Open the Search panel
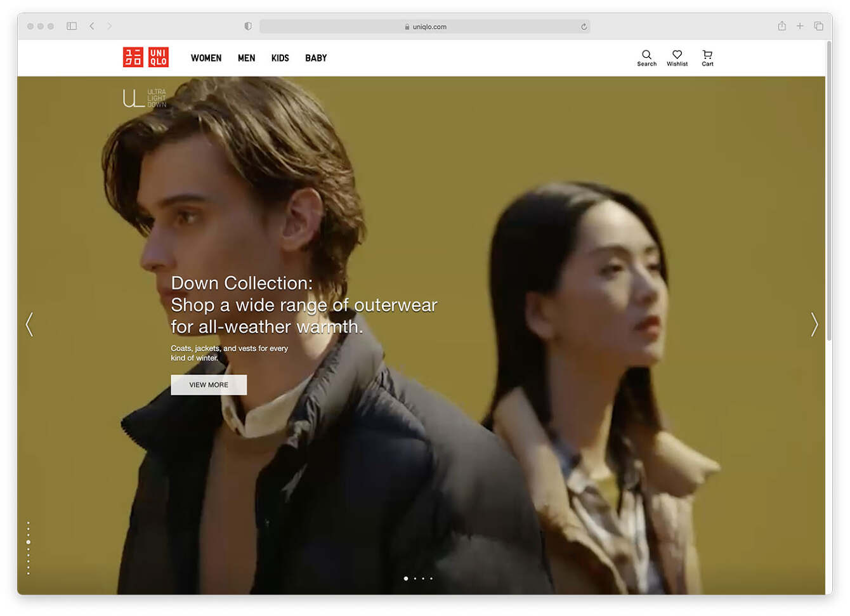Viewport: 850px width, 616px height. coord(646,58)
